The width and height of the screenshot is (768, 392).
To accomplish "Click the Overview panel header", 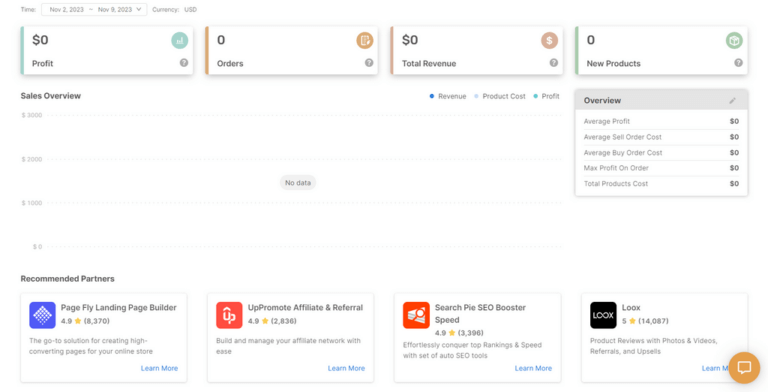I will point(661,100).
